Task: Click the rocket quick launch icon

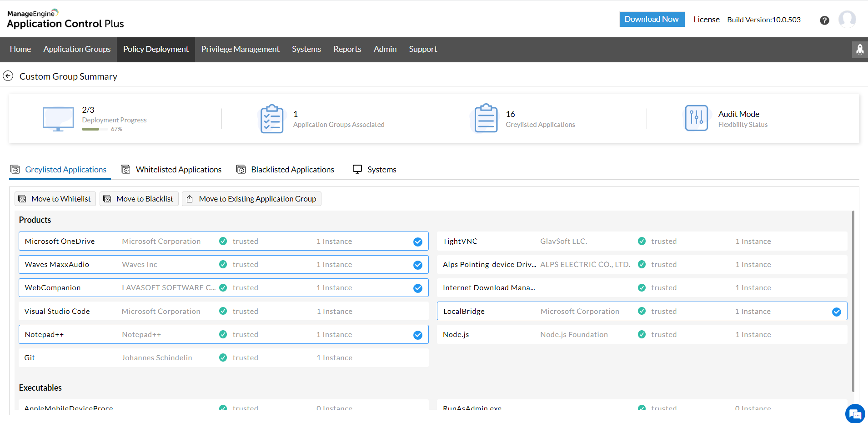Action: click(859, 50)
